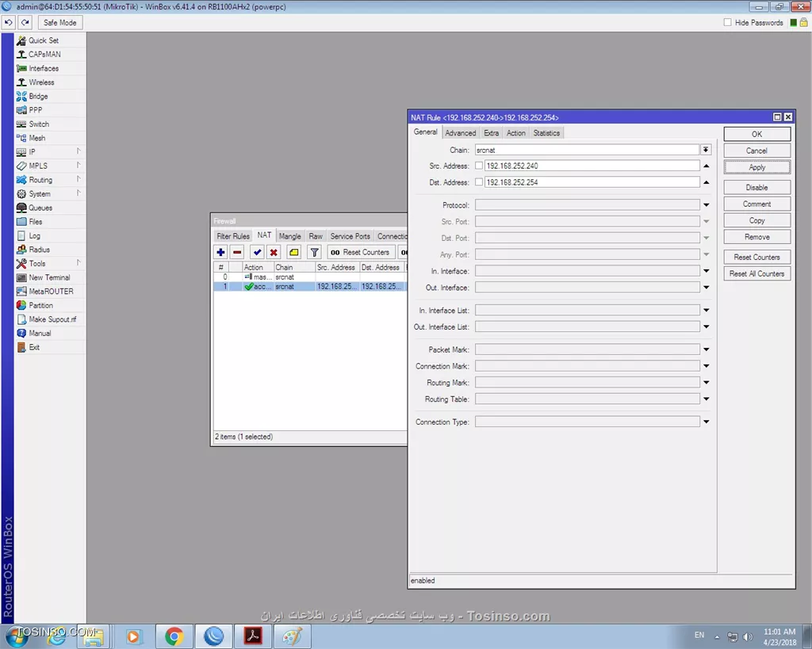Open Files menu icon

21,222
